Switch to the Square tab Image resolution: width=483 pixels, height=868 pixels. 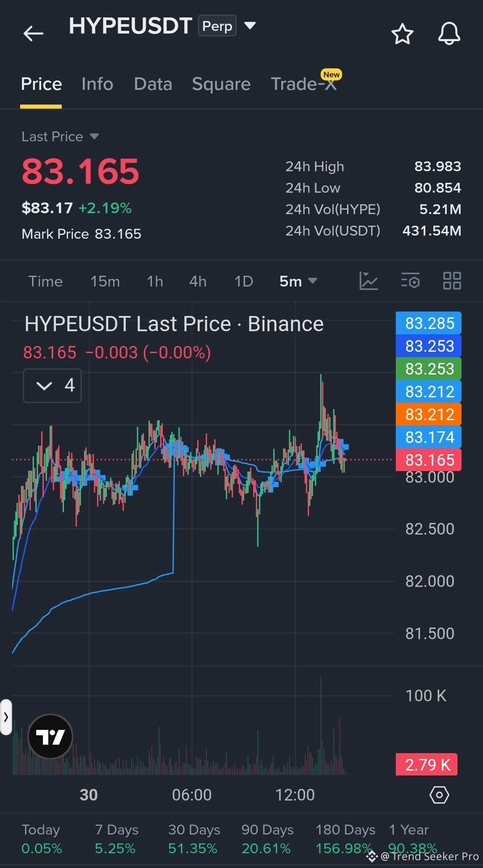pos(221,84)
